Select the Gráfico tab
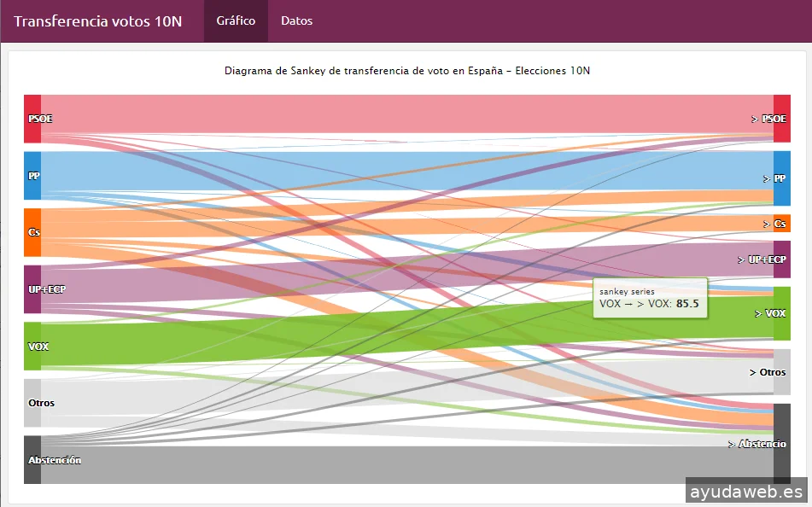 pos(236,20)
